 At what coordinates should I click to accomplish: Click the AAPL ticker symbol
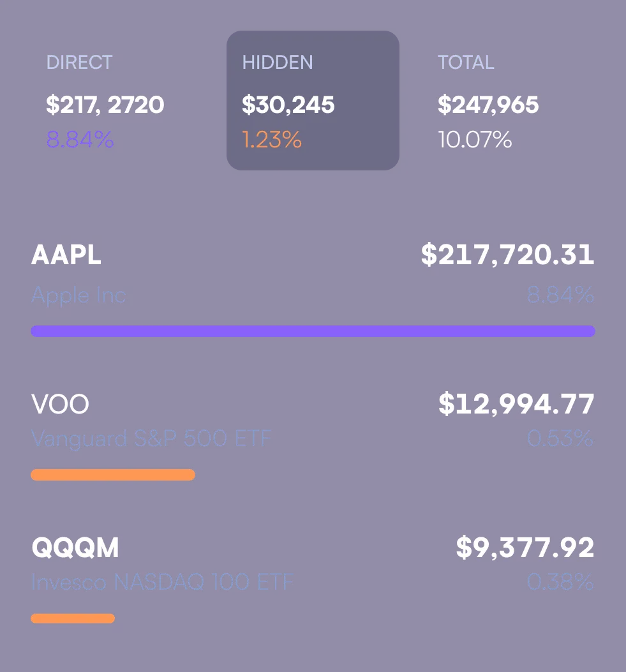(x=66, y=255)
